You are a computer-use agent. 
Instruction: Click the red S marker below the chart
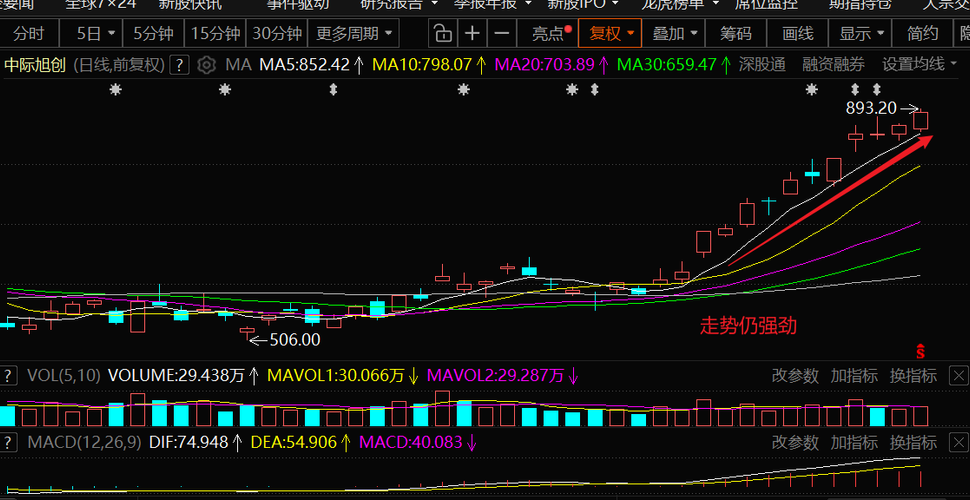point(920,351)
